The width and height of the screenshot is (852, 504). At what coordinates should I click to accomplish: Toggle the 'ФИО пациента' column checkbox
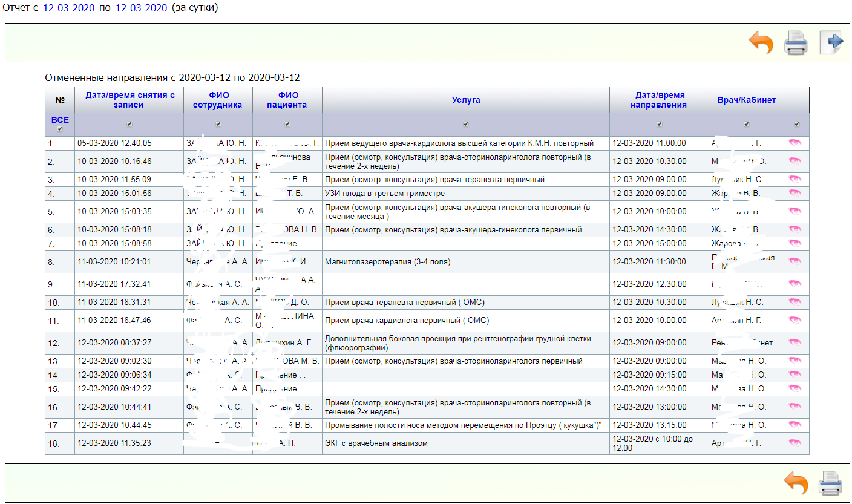[287, 124]
